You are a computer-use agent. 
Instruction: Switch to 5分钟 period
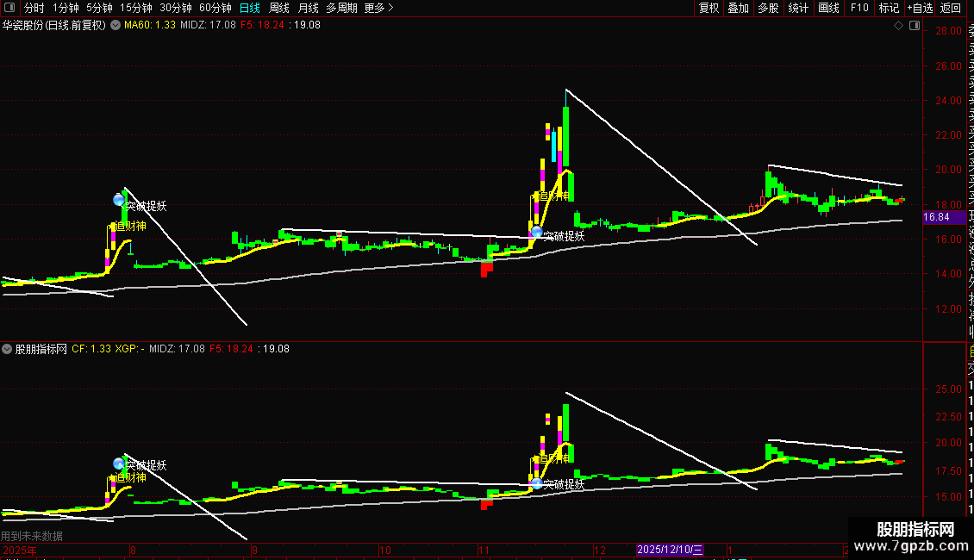tap(99, 8)
